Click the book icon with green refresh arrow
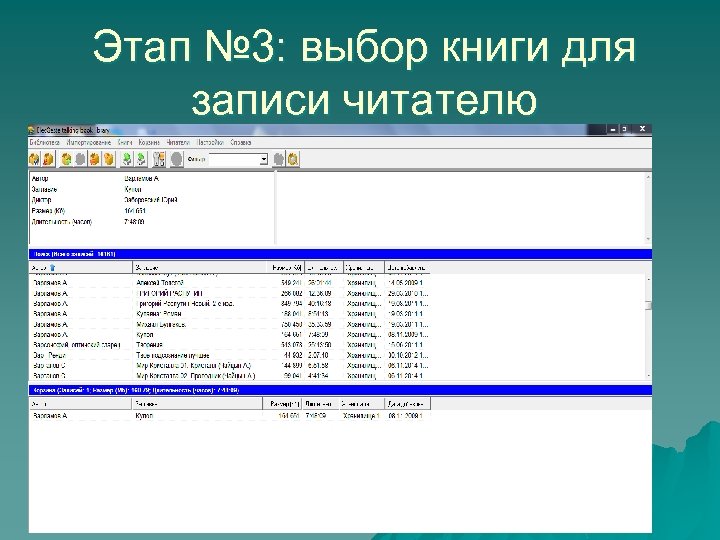Screen dimensions: 720x540 (67, 159)
